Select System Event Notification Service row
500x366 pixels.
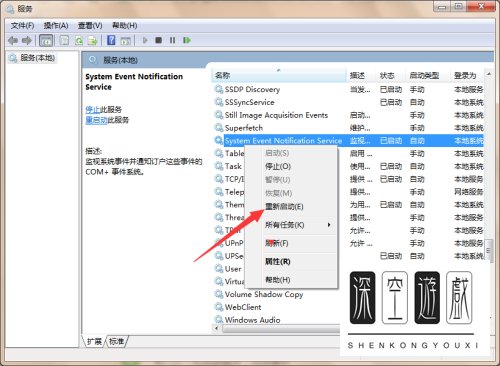349,141
